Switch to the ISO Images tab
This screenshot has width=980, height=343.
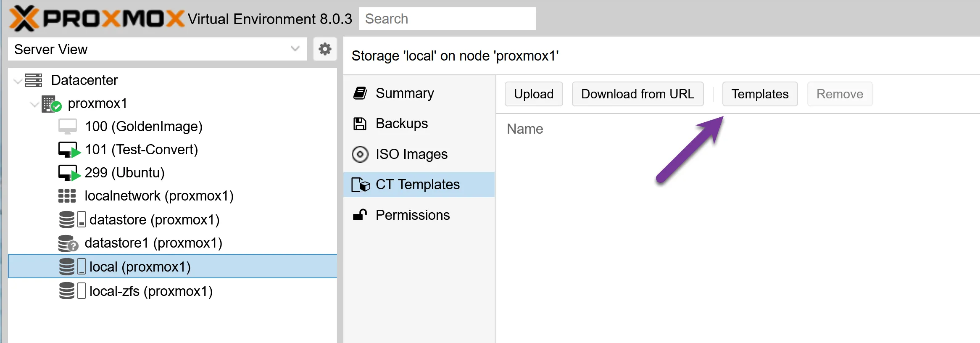coord(411,154)
